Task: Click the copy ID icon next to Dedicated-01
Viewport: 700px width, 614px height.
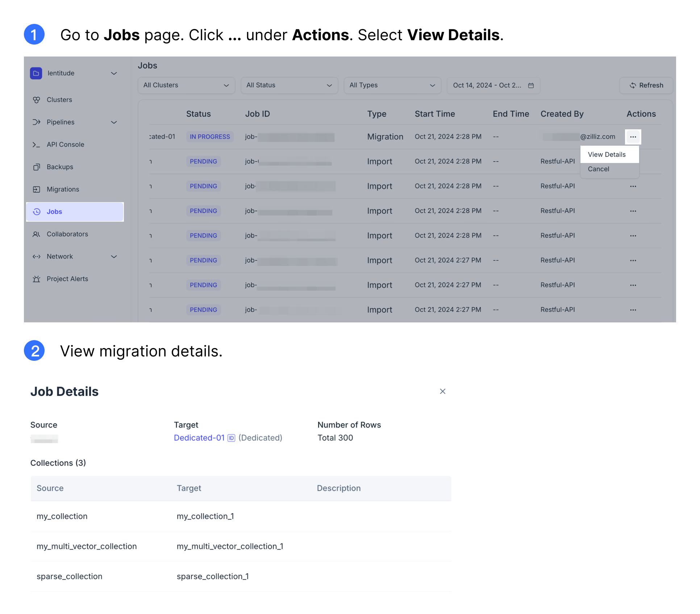Action: 231,438
